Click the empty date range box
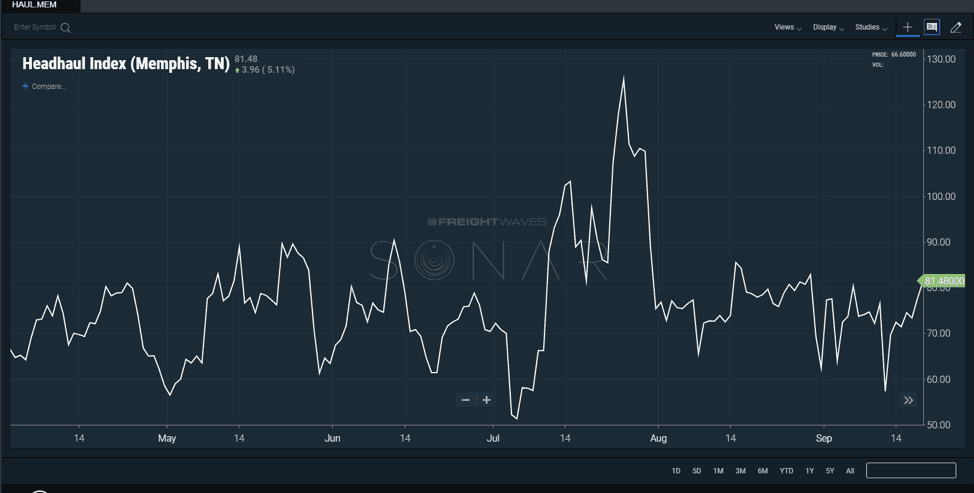The width and height of the screenshot is (974, 493). point(910,471)
